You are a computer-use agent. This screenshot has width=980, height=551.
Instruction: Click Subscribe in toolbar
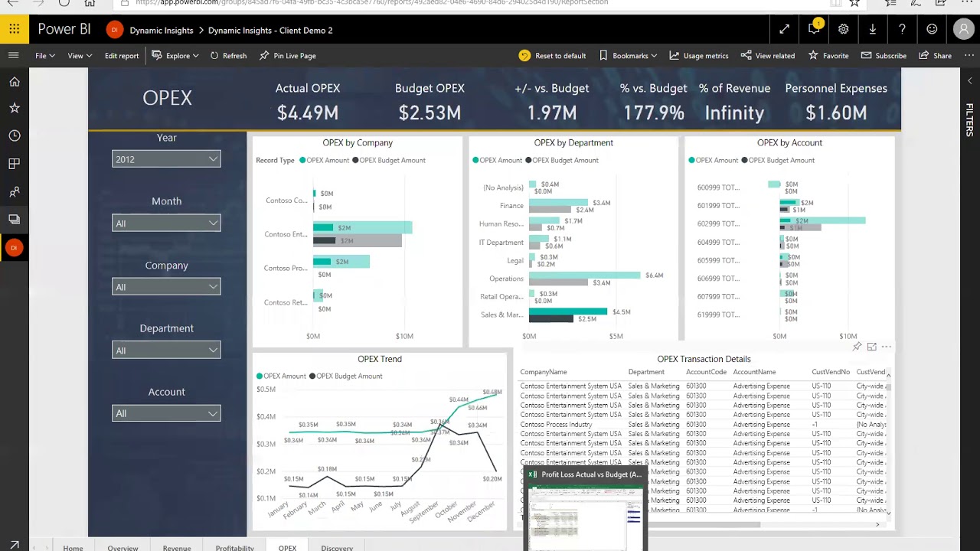[884, 56]
